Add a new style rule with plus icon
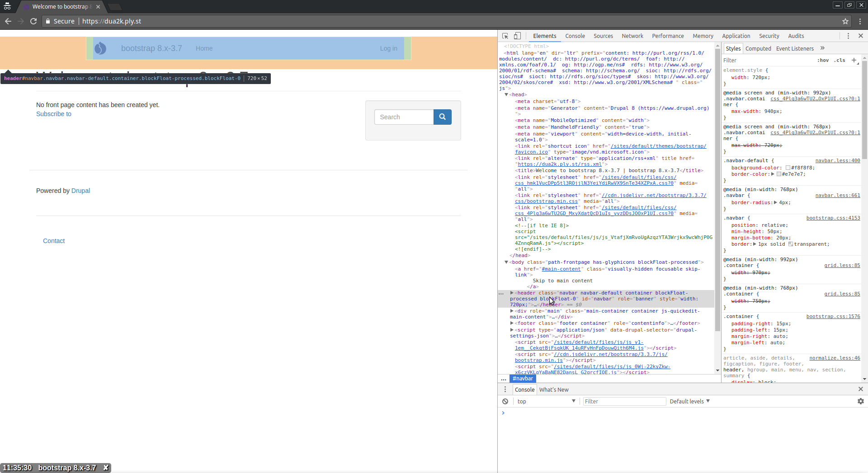Screen dimensions: 868x473 (x=854, y=60)
